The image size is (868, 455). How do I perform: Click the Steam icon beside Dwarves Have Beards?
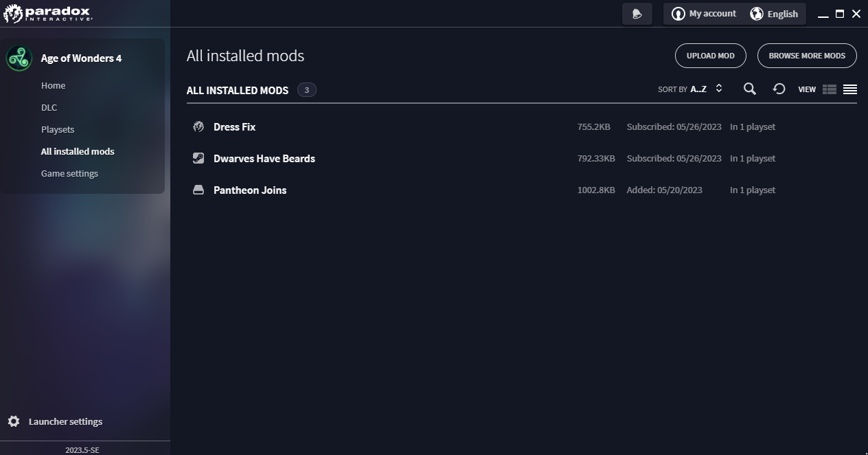click(198, 158)
